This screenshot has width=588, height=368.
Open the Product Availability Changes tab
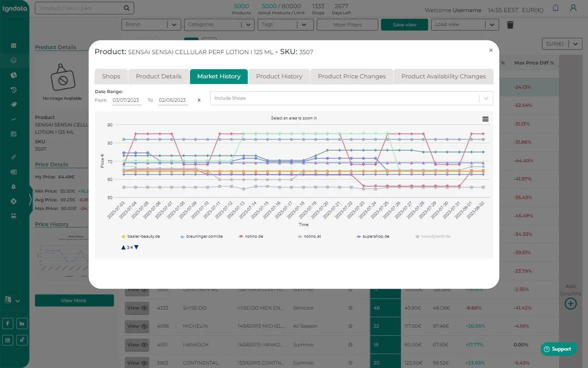click(x=444, y=76)
